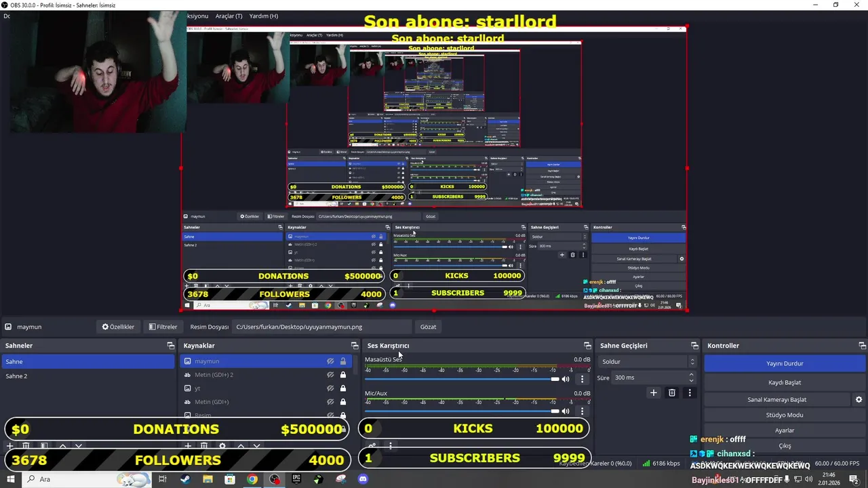Decrease Süre with the down arrow

[x=692, y=381]
